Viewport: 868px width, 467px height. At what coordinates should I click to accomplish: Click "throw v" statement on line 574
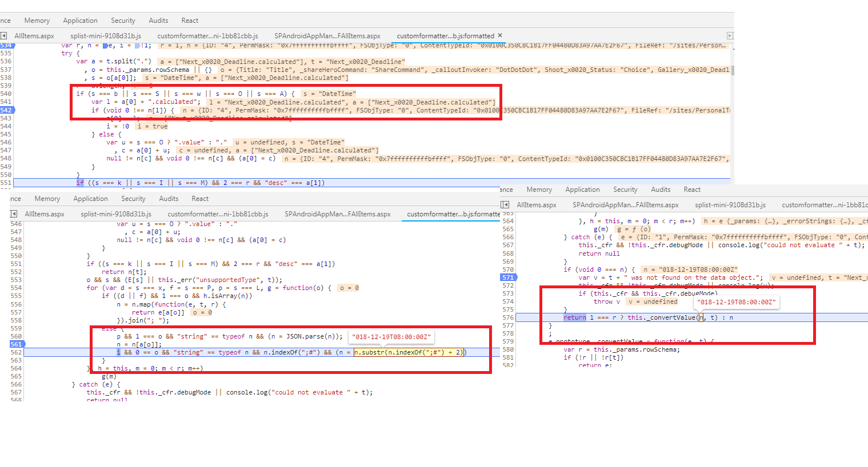pos(606,301)
